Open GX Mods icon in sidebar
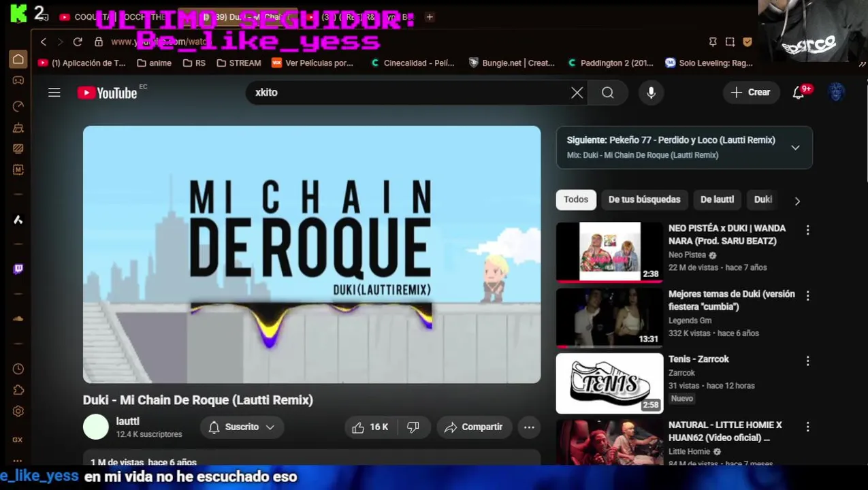This screenshot has height=490, width=868. 18,169
